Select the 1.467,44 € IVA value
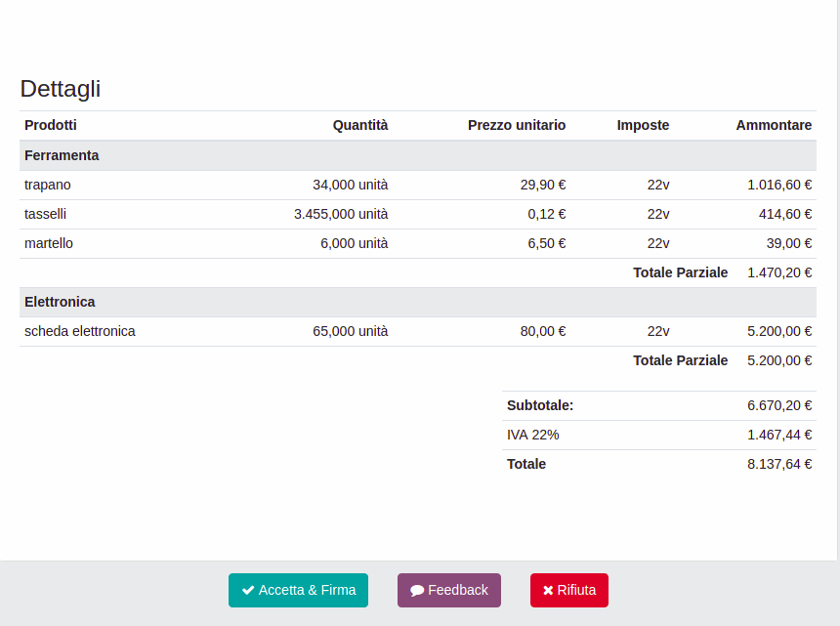Viewport: 840px width, 626px height. (779, 435)
